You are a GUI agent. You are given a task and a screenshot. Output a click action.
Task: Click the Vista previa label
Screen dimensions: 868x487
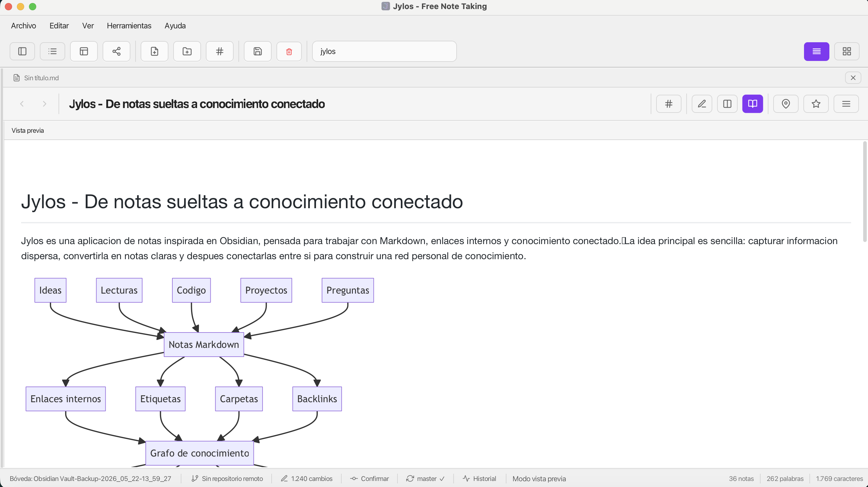point(28,130)
